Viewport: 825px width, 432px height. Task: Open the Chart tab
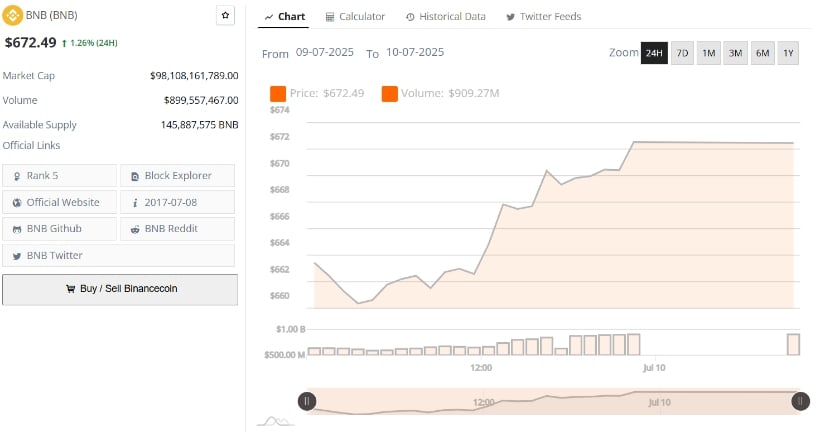pos(284,17)
